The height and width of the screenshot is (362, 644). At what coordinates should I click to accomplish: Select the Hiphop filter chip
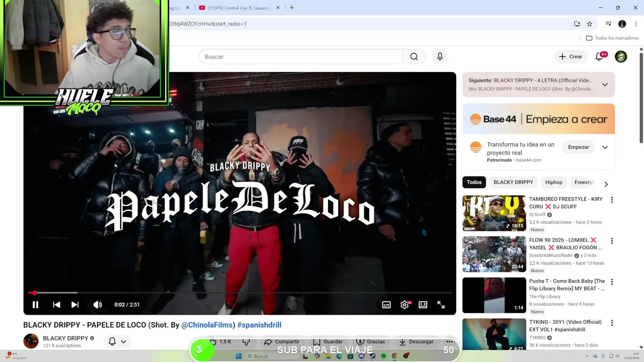tap(554, 183)
